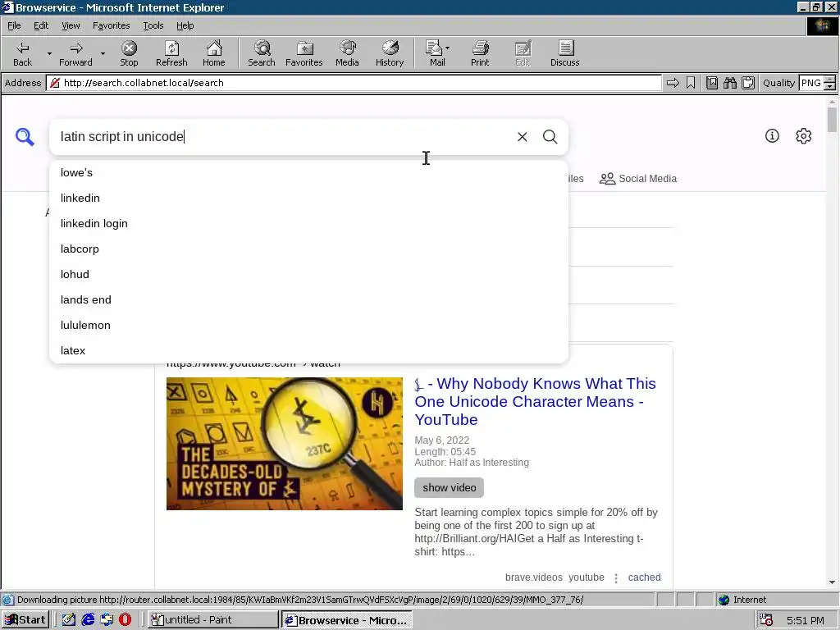
Task: Select the "lululemon" suggestion
Action: [x=308, y=325]
